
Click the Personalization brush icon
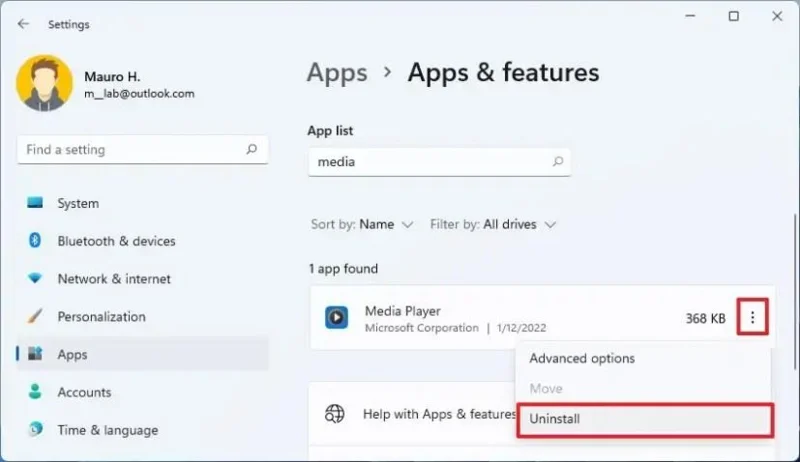point(35,316)
